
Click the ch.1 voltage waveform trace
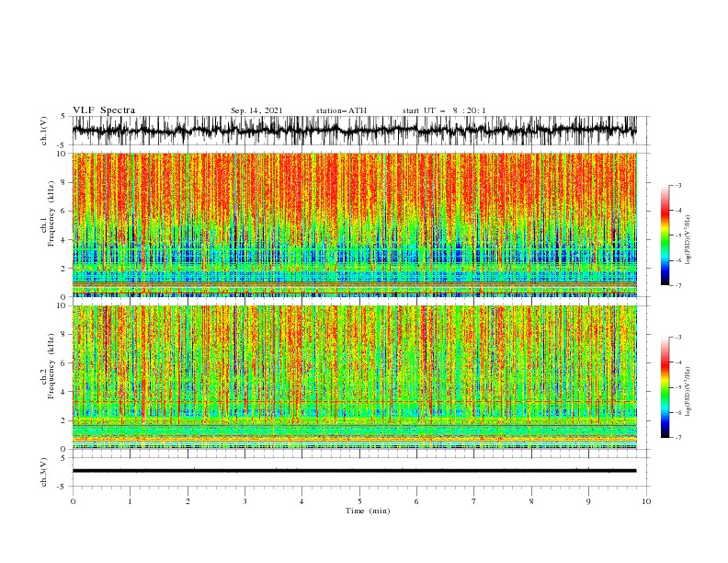[354, 130]
